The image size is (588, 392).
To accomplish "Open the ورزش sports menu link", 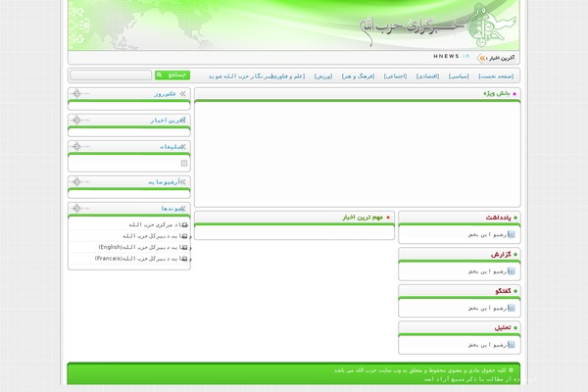I will click(x=323, y=76).
